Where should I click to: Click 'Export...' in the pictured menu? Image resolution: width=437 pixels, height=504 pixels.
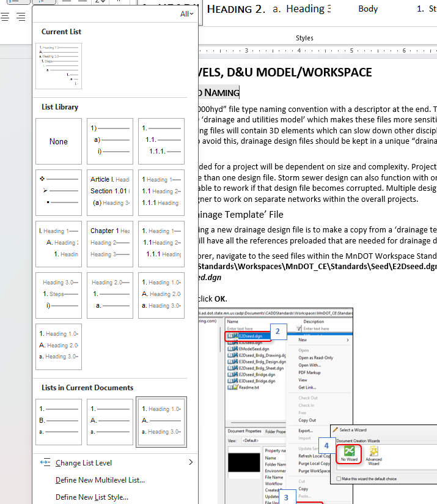click(x=306, y=431)
